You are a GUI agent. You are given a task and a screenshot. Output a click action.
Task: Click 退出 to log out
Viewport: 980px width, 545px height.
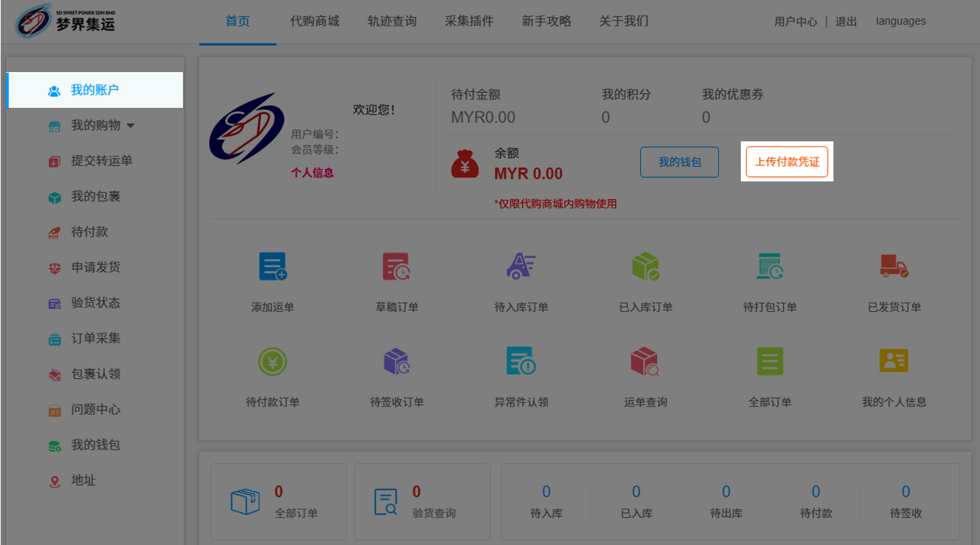846,22
